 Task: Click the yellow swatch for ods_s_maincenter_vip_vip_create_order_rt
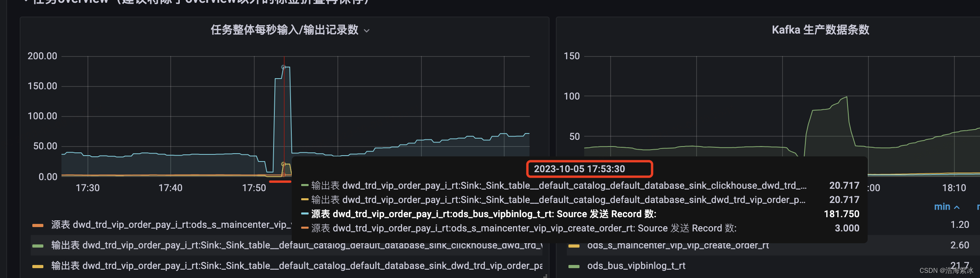[x=574, y=246]
